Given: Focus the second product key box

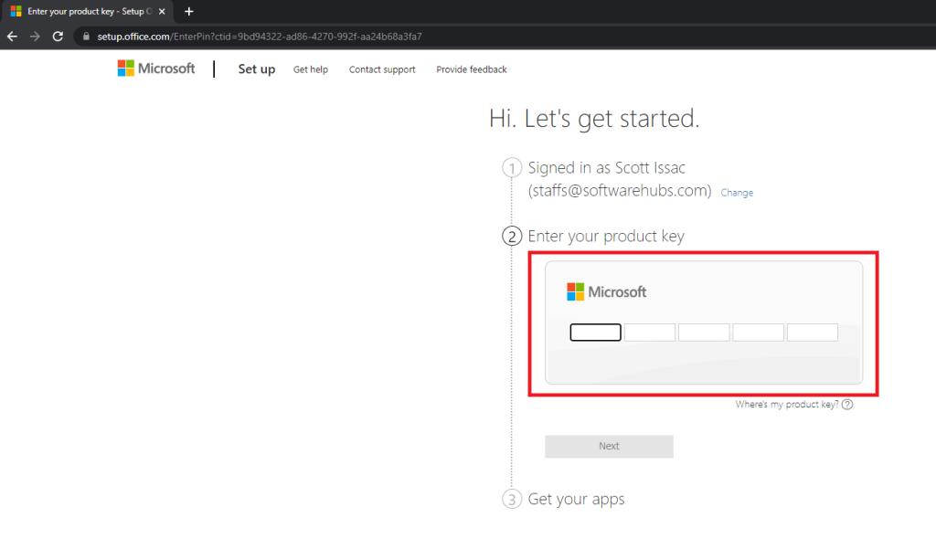Looking at the screenshot, I should pos(650,333).
